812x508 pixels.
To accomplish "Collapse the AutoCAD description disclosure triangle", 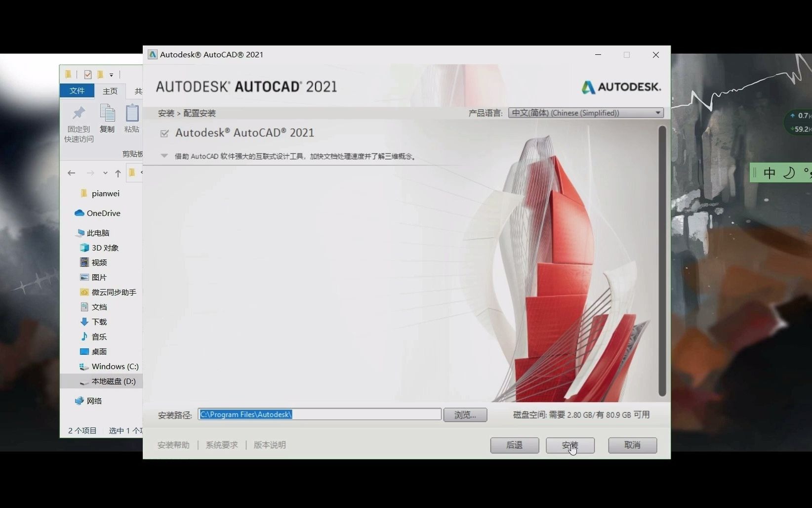I will click(163, 156).
